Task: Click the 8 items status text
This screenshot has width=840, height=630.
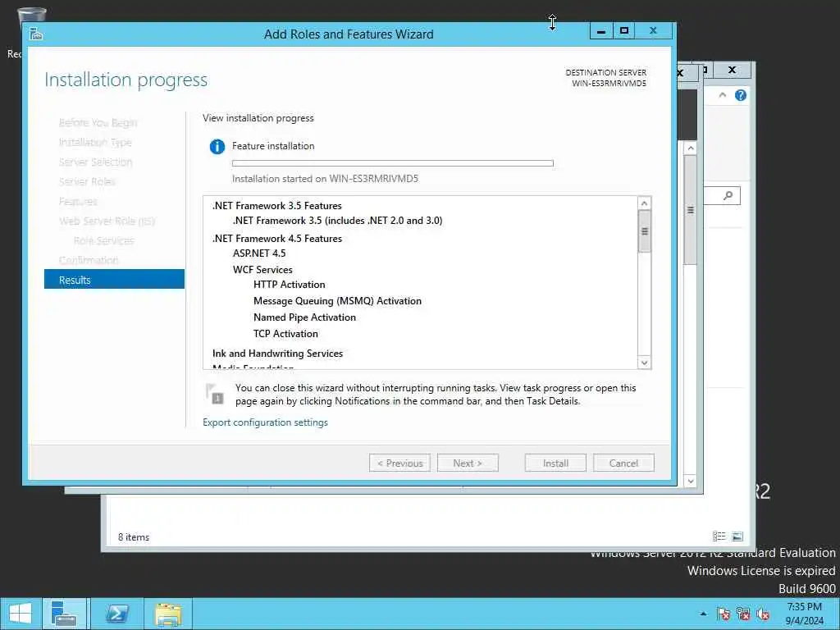Action: coord(134,537)
